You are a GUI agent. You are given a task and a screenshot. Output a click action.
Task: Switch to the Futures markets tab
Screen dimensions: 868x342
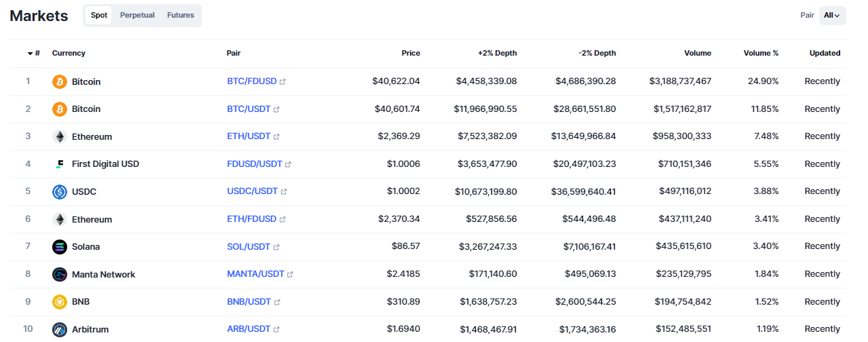[181, 15]
